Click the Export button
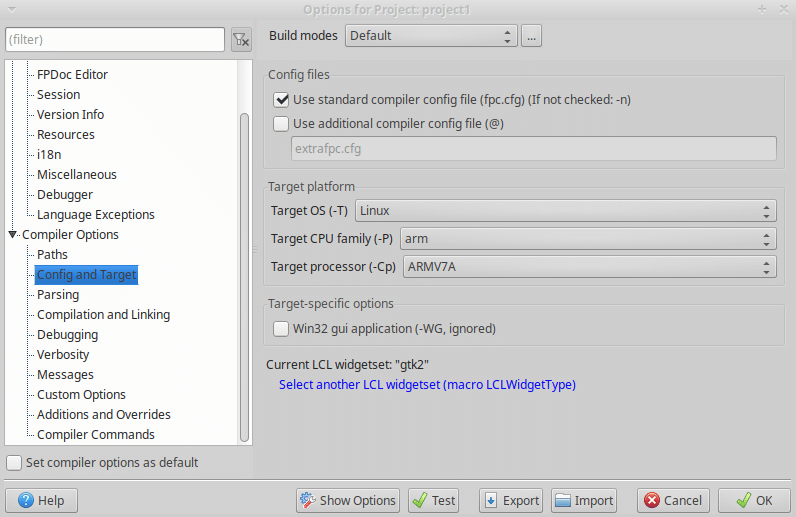The height and width of the screenshot is (517, 796). coord(511,501)
